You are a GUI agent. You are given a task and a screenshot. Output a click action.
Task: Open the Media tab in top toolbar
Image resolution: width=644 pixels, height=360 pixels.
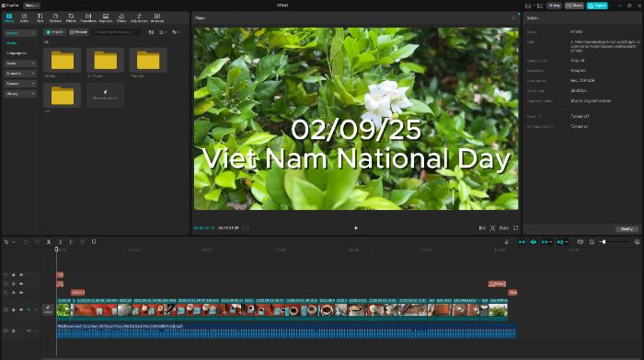pyautogui.click(x=9, y=17)
